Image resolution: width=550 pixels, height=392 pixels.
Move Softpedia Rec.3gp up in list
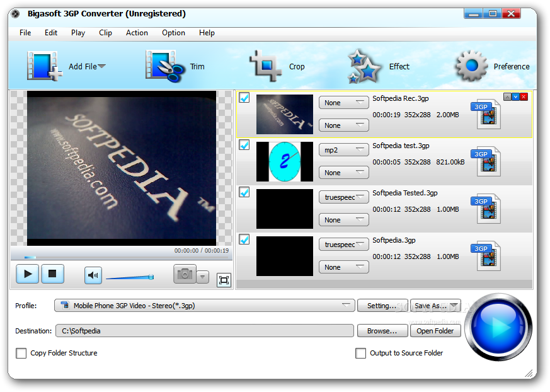[507, 97]
